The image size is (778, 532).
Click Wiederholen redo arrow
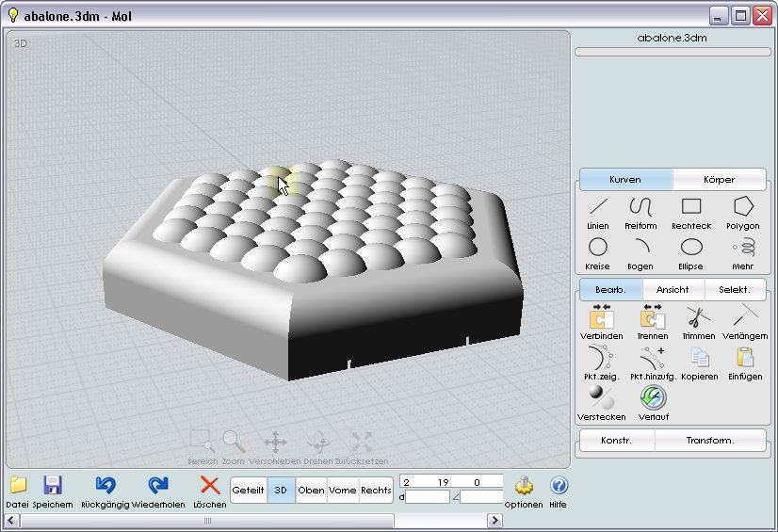158,492
